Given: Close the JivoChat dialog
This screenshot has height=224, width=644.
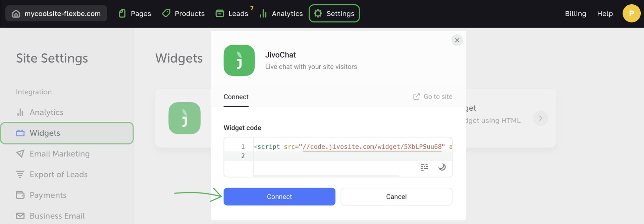Looking at the screenshot, I should tap(457, 40).
